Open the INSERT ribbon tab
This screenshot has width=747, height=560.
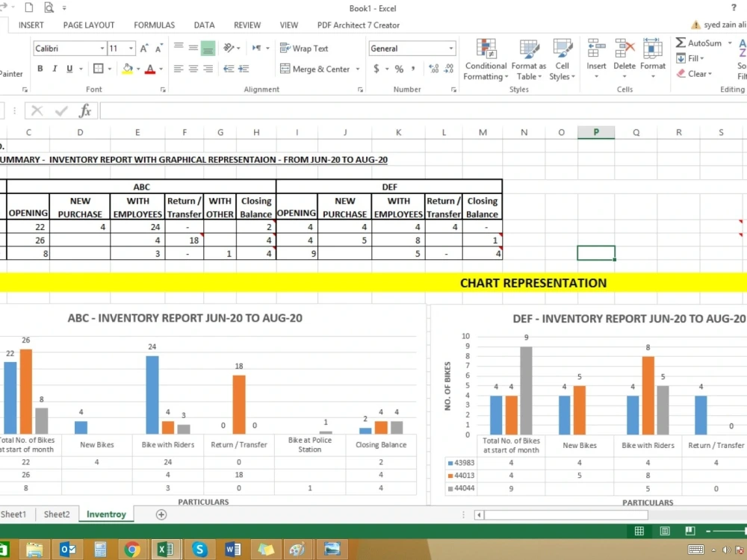coord(31,25)
